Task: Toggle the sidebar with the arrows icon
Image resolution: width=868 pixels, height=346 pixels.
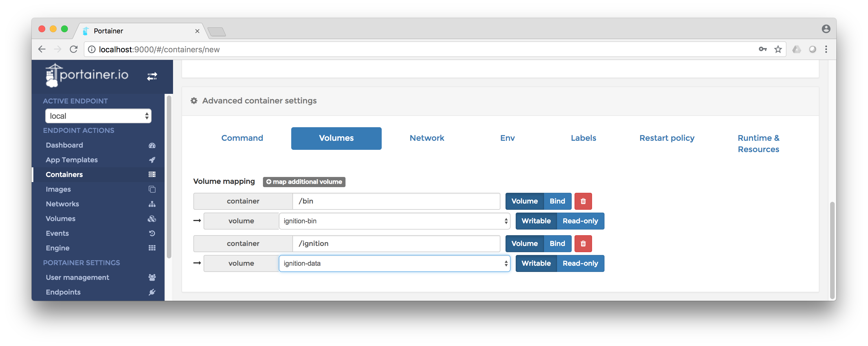Action: point(152,77)
